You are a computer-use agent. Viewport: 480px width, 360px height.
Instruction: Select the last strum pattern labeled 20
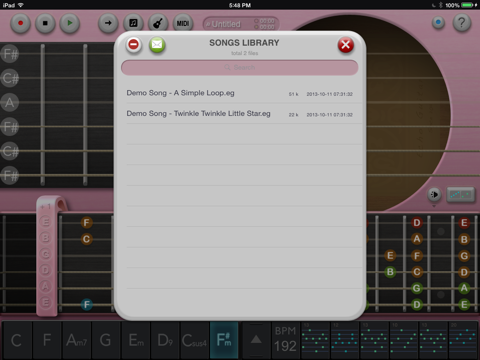pyautogui.click(x=463, y=340)
